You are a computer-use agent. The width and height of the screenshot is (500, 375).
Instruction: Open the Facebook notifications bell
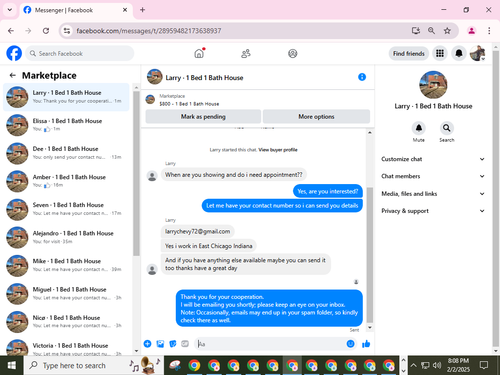pyautogui.click(x=459, y=53)
